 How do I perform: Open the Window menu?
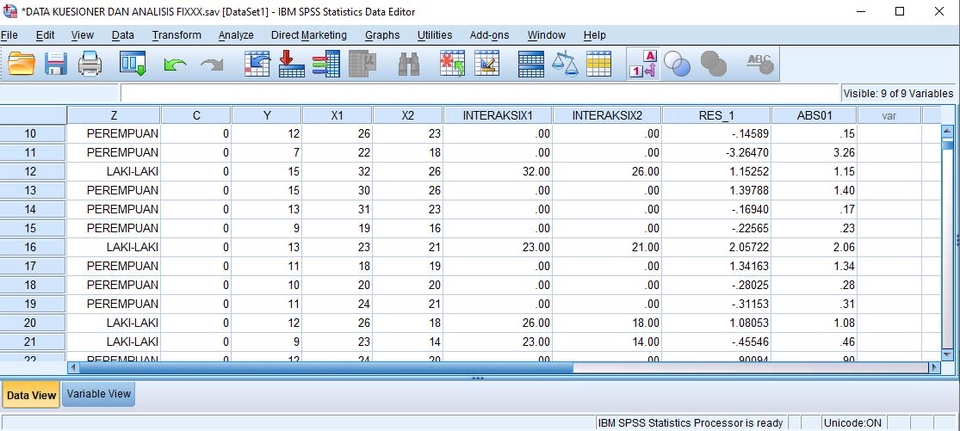pyautogui.click(x=546, y=36)
